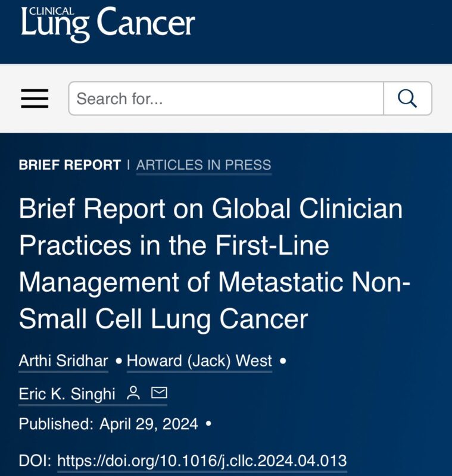The image size is (452, 476).
Task: Open author Howard (Jack) West's details
Action: coord(199,361)
